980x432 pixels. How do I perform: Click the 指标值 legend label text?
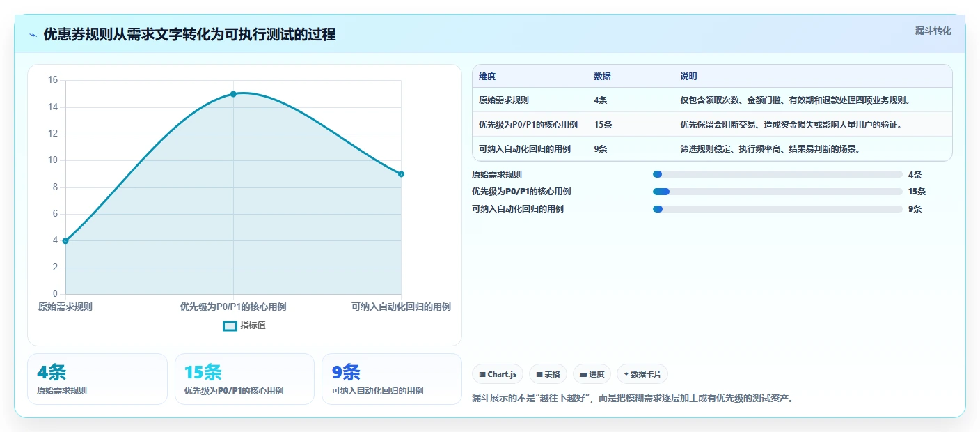click(253, 325)
